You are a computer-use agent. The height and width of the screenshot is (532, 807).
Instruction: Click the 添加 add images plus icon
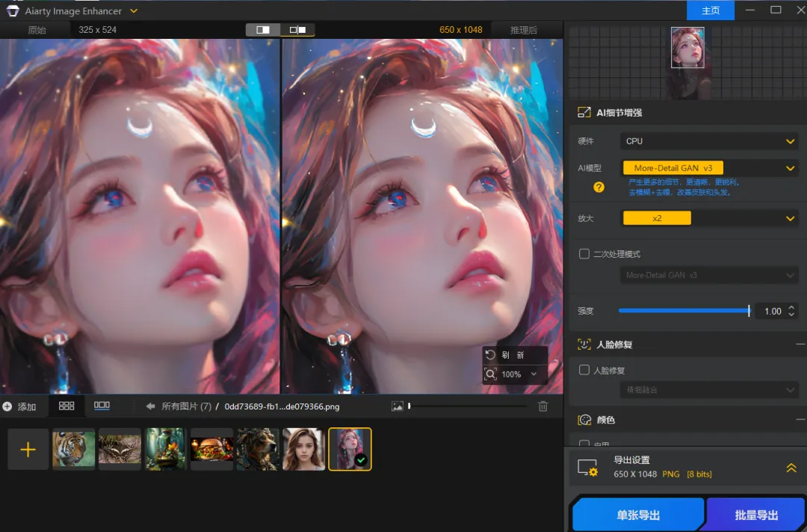(x=7, y=406)
